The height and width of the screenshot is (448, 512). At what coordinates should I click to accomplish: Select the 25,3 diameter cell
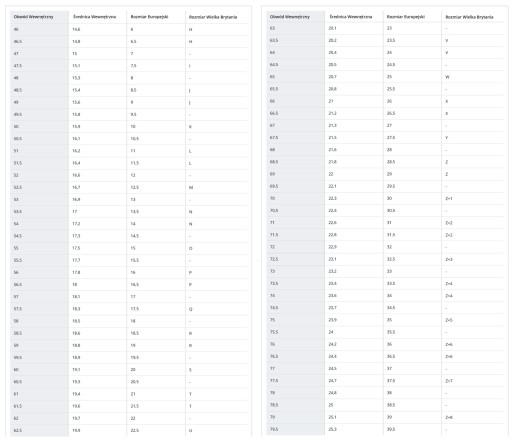point(332,429)
